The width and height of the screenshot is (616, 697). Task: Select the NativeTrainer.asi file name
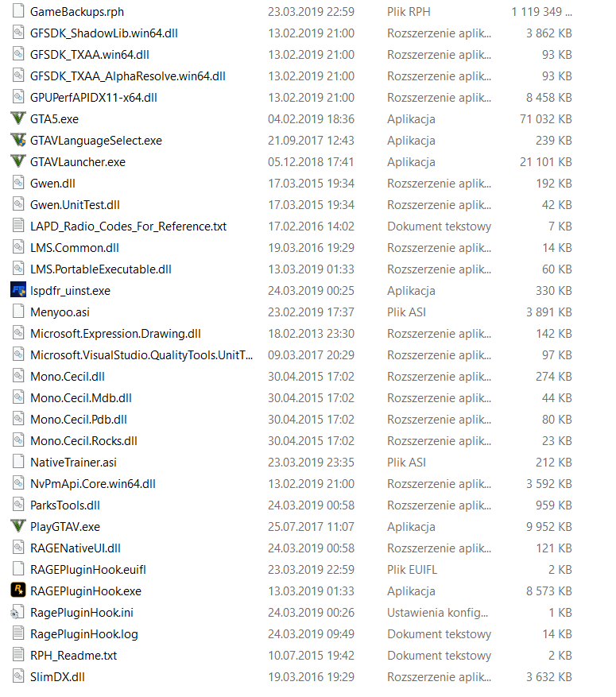click(73, 463)
